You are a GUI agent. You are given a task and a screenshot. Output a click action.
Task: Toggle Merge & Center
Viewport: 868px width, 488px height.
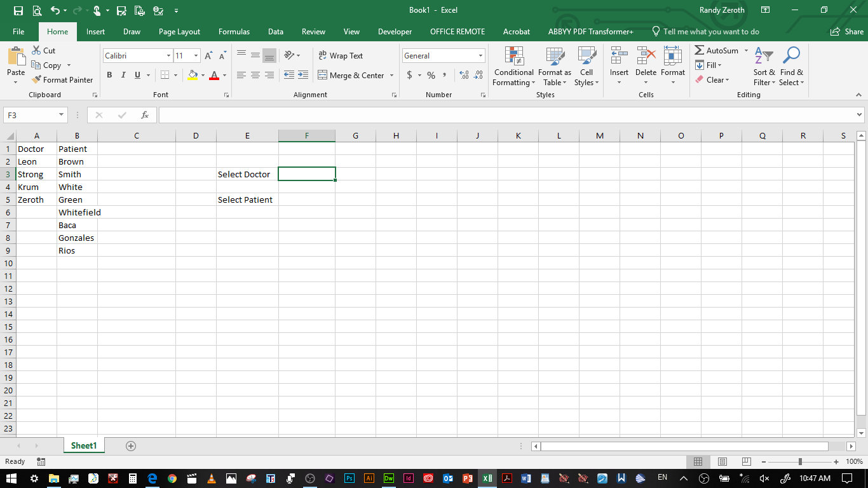point(351,75)
